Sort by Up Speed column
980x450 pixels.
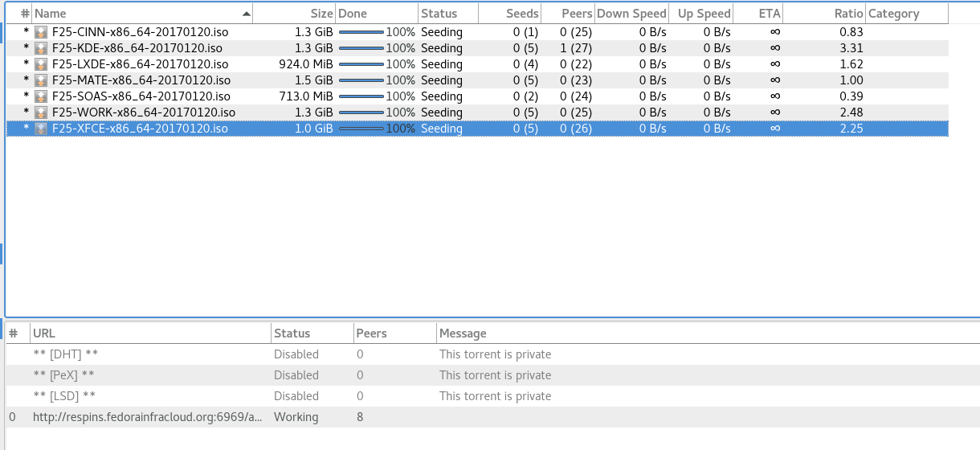(701, 14)
